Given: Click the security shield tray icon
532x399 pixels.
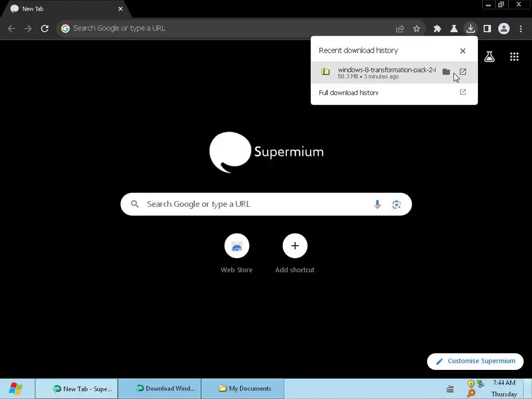Looking at the screenshot, I should click(x=471, y=384).
